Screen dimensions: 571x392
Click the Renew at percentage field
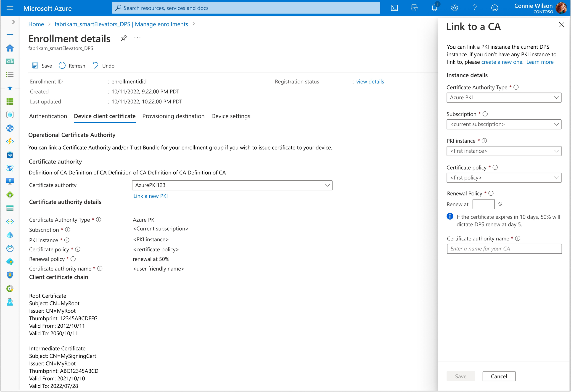(x=483, y=204)
